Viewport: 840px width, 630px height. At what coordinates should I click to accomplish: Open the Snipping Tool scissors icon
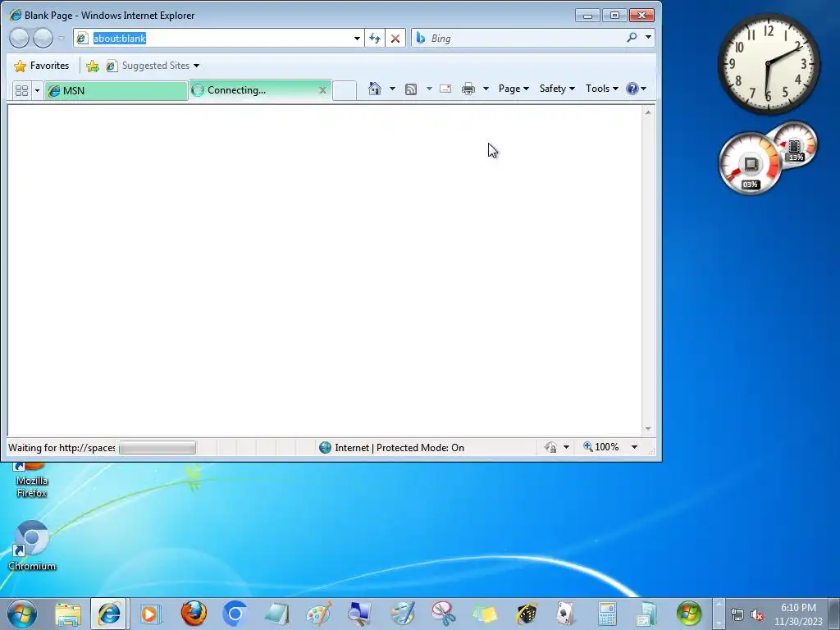444,614
